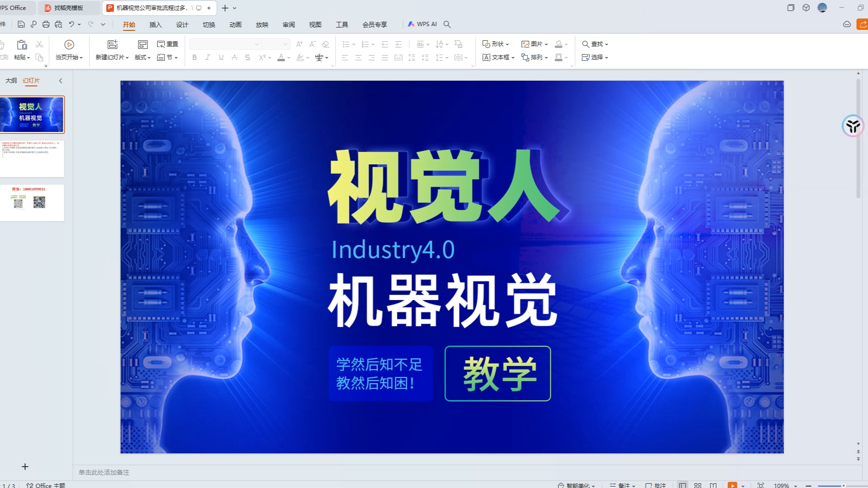868x488 pixels.
Task: Switch to slide sorter grid view
Action: coord(698,485)
